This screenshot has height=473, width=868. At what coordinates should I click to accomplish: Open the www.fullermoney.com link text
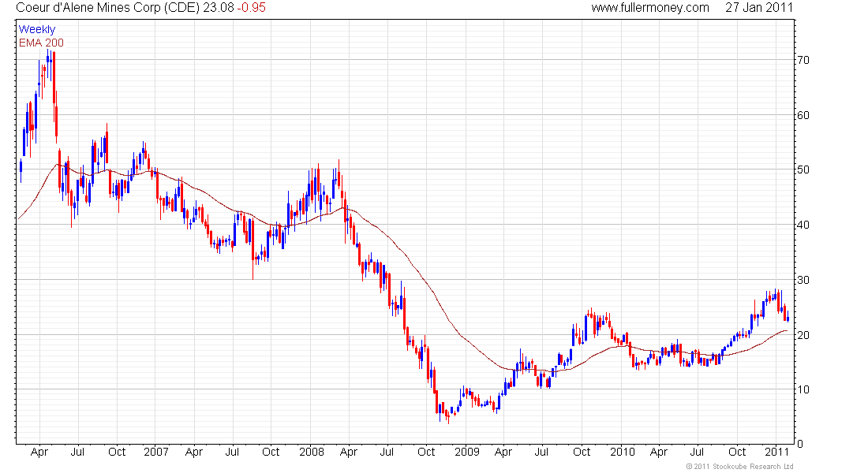coord(650,8)
